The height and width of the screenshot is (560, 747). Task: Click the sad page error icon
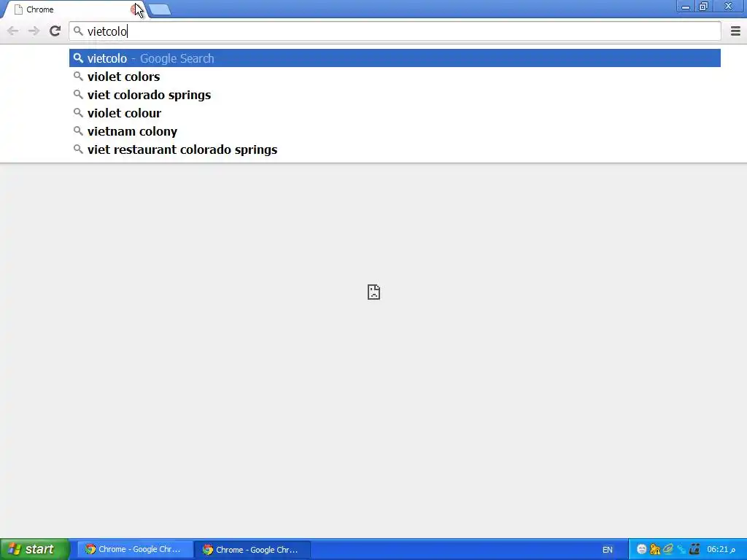(x=374, y=292)
